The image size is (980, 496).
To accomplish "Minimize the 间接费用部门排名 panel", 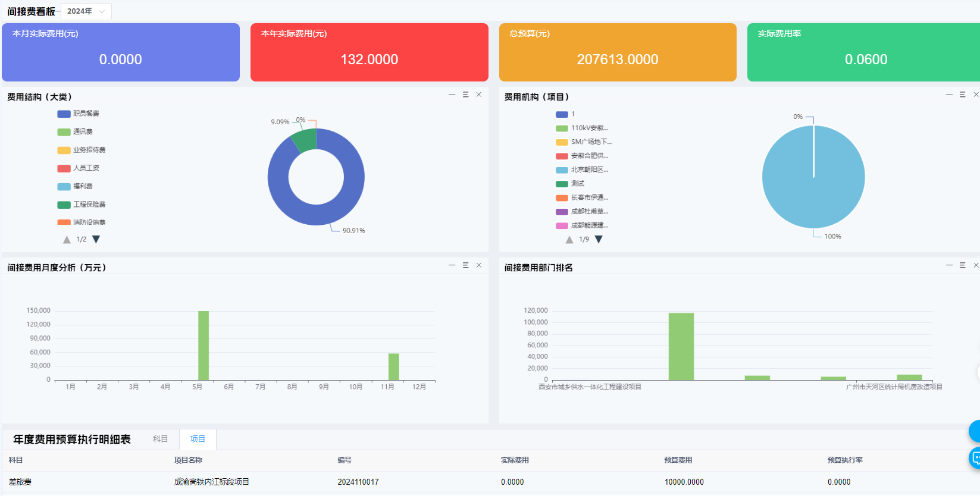I will click(949, 265).
